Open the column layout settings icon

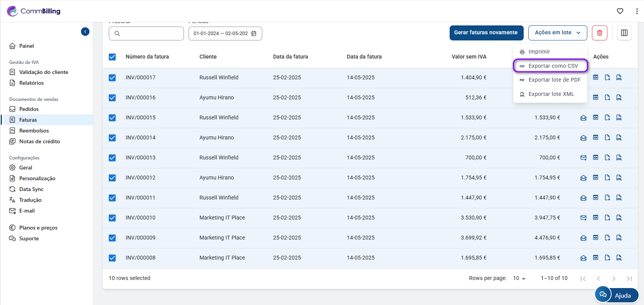click(x=624, y=33)
